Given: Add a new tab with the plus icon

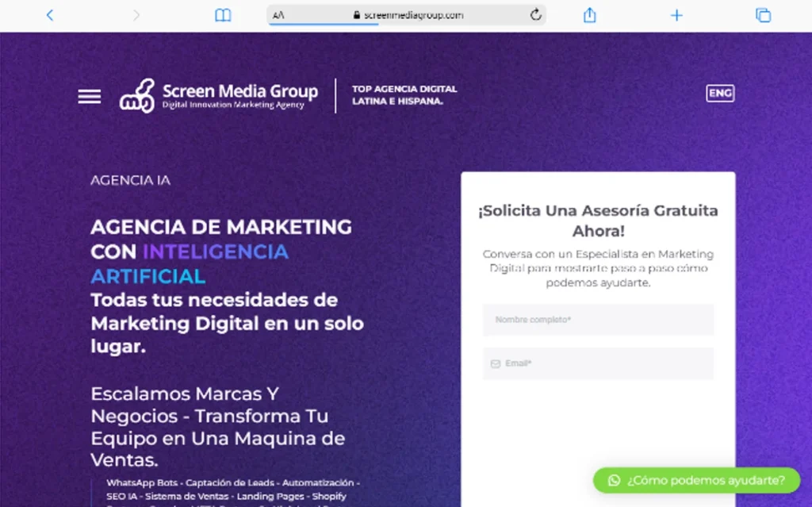Looking at the screenshot, I should pyautogui.click(x=676, y=16).
